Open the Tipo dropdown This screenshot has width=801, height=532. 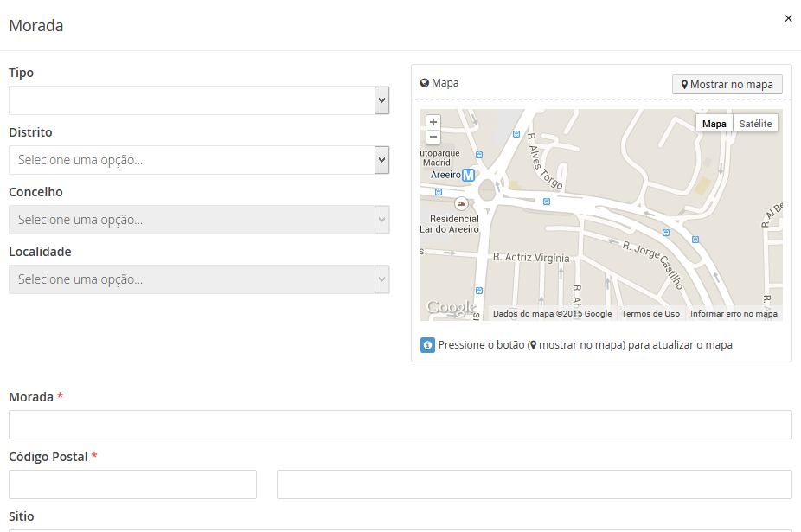[x=199, y=100]
